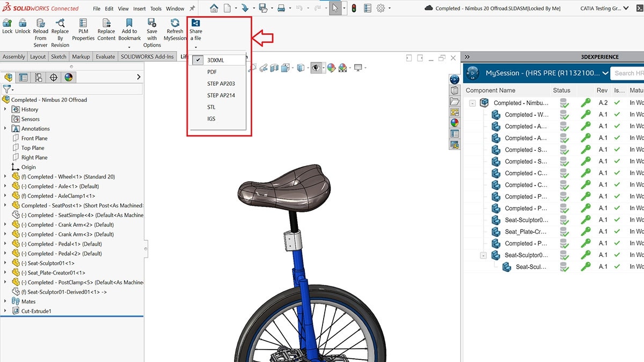Open Replace By Revision tool
The height and width of the screenshot is (362, 644).
(x=60, y=33)
